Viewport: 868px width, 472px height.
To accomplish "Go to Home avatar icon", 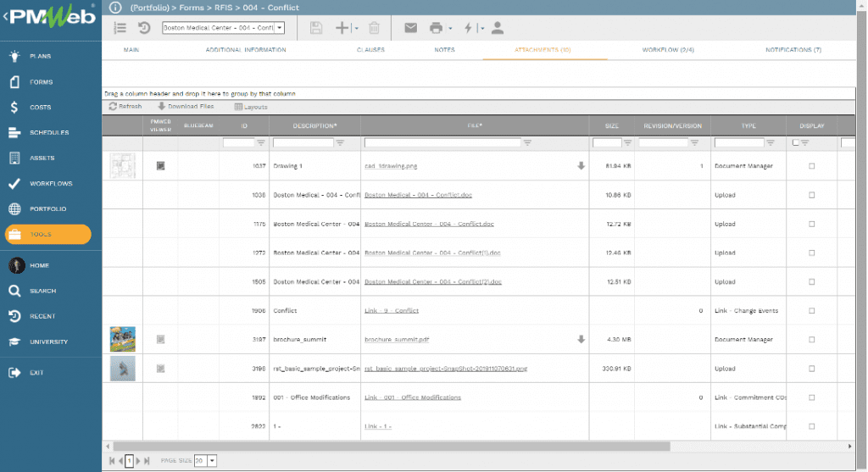I will [16, 265].
